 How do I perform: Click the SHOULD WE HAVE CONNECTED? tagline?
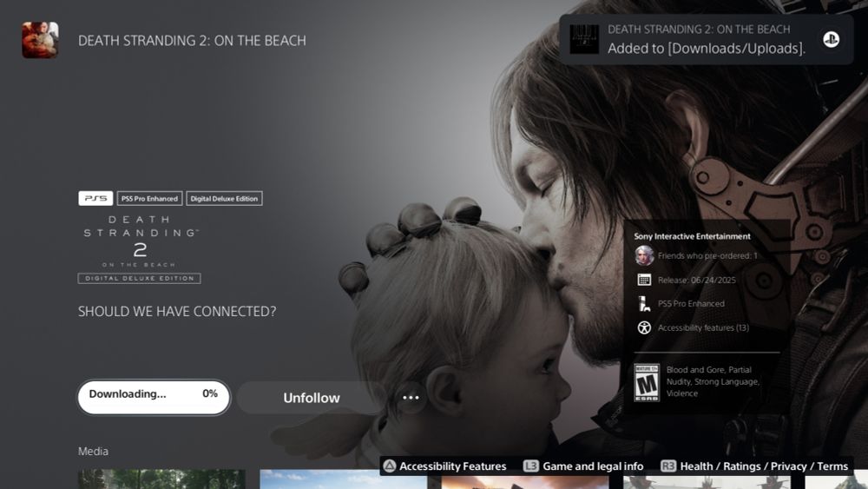177,311
